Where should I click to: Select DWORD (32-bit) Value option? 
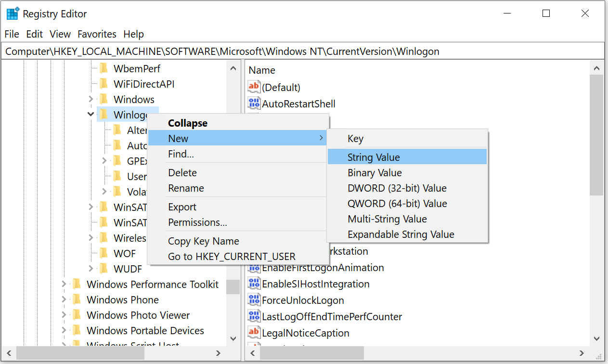click(x=397, y=188)
